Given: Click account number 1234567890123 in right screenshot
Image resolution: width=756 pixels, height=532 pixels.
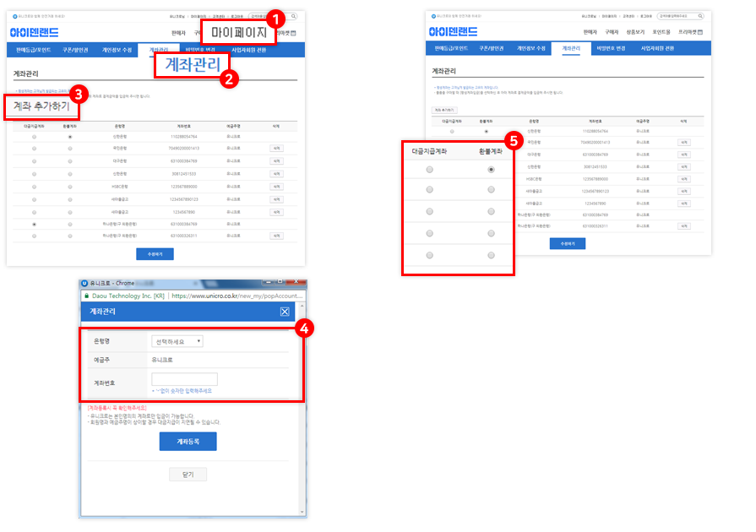Looking at the screenshot, I should coord(596,192).
